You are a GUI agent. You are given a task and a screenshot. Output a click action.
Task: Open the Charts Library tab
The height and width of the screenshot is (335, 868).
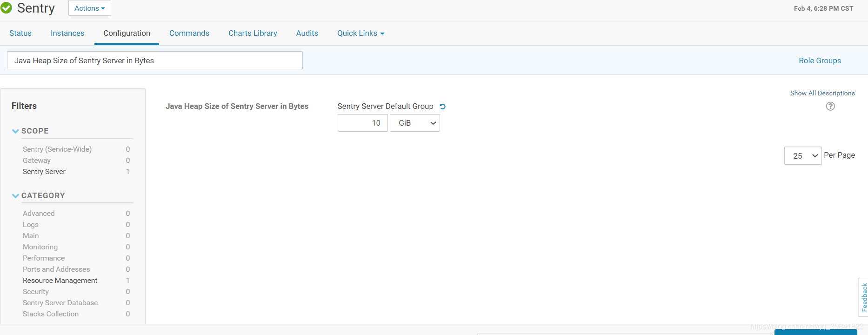click(x=253, y=33)
